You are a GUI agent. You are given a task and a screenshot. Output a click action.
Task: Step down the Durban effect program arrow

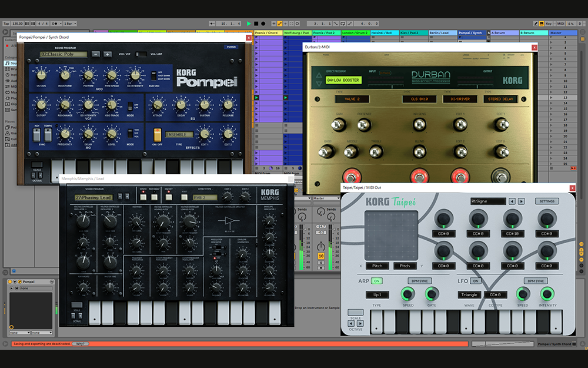[x=319, y=84]
